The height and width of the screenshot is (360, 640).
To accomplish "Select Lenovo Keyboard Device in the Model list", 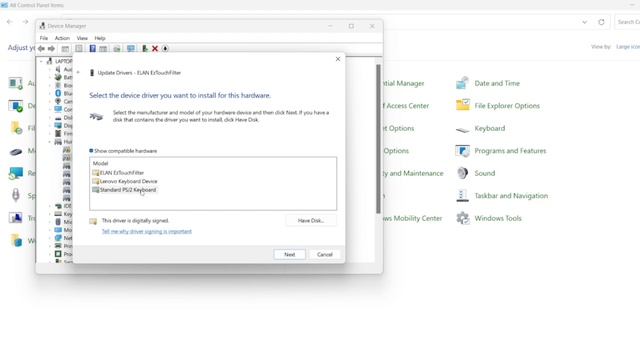I will pyautogui.click(x=124, y=181).
